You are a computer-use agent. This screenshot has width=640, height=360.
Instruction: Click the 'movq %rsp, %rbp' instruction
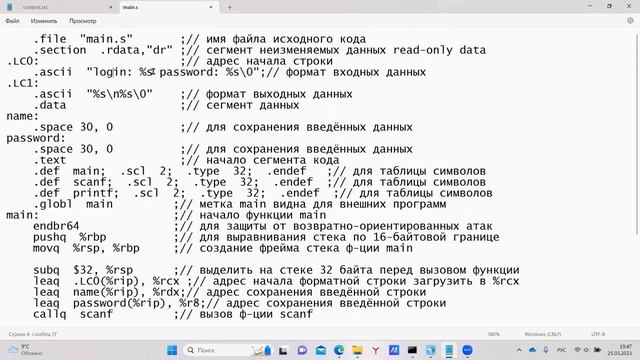pyautogui.click(x=86, y=249)
